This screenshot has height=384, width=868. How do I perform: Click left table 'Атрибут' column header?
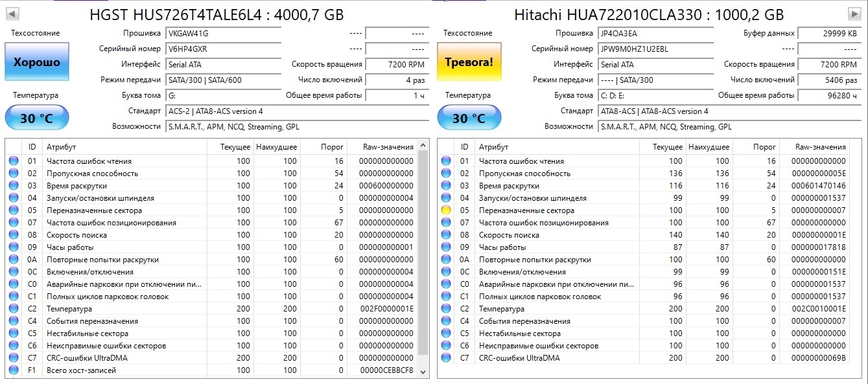(124, 147)
